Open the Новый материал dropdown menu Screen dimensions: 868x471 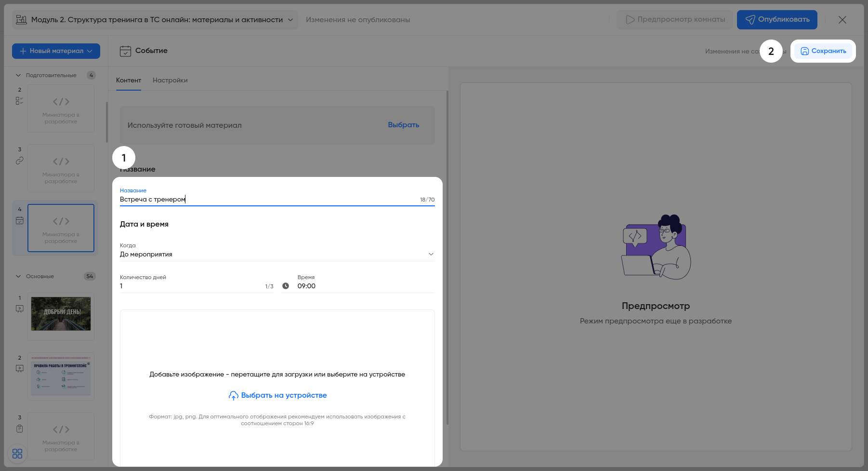(x=56, y=51)
